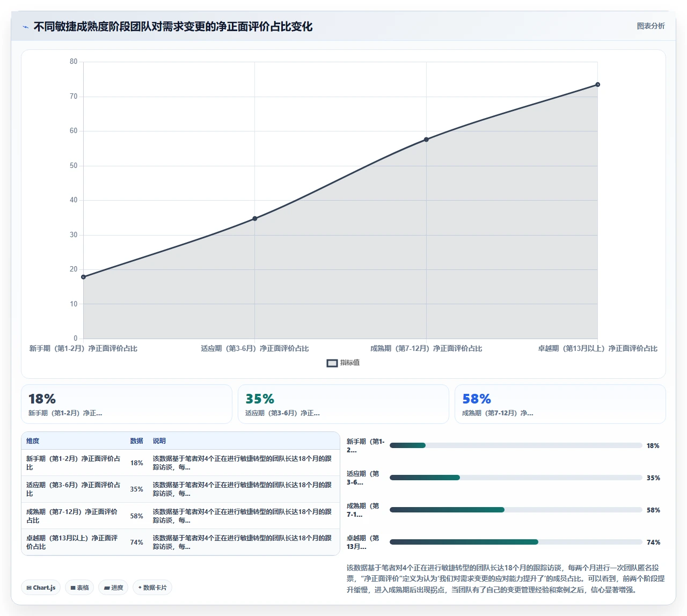
Task: Click the Chart.js chip at the bottom
Action: 41,588
